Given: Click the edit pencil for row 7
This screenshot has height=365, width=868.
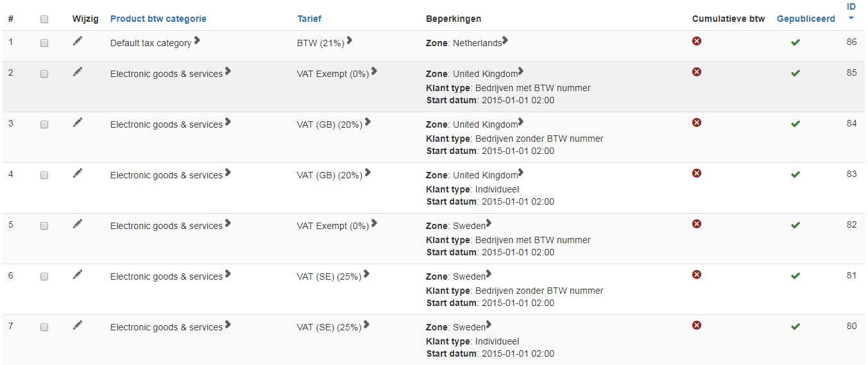Looking at the screenshot, I should coord(78,325).
